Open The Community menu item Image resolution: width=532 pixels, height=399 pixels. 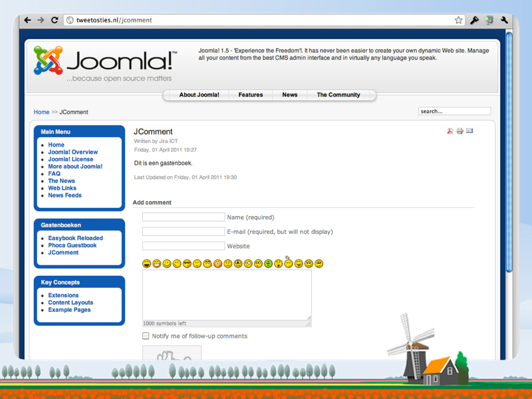(338, 95)
